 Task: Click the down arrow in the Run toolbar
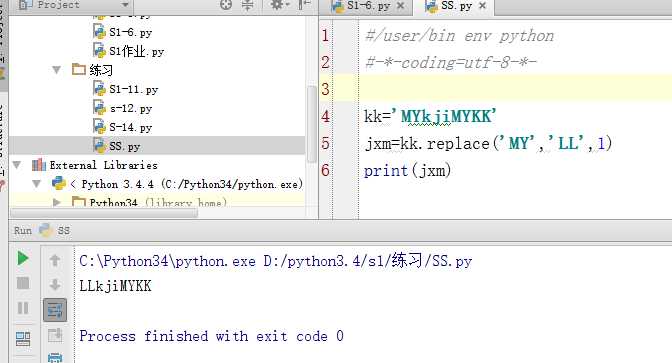(x=55, y=284)
